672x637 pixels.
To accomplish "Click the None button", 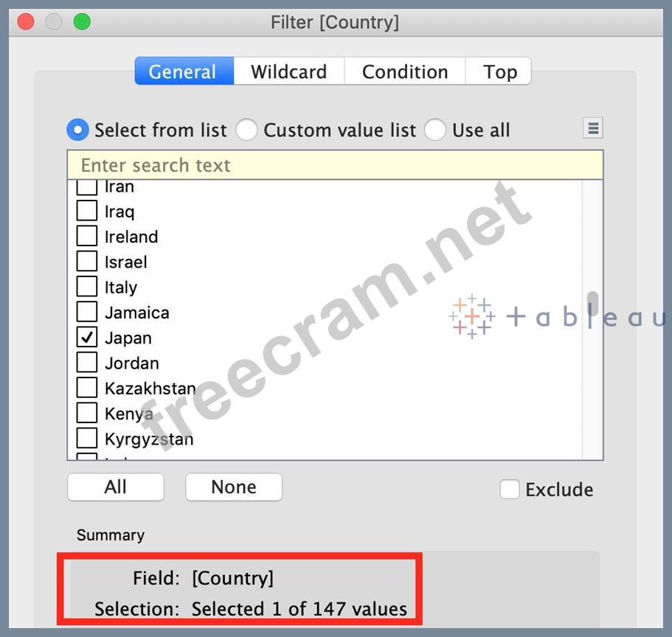I will click(233, 487).
